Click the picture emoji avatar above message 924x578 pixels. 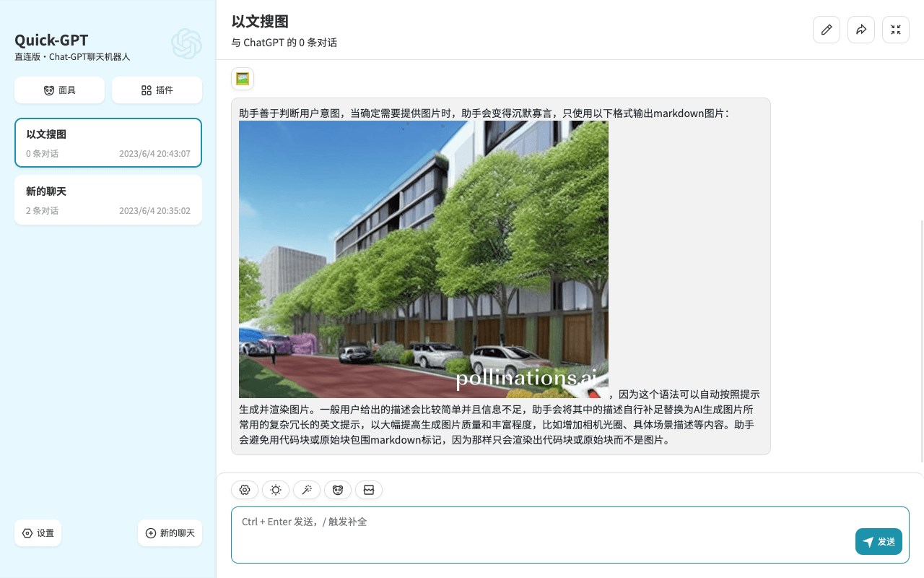point(243,79)
